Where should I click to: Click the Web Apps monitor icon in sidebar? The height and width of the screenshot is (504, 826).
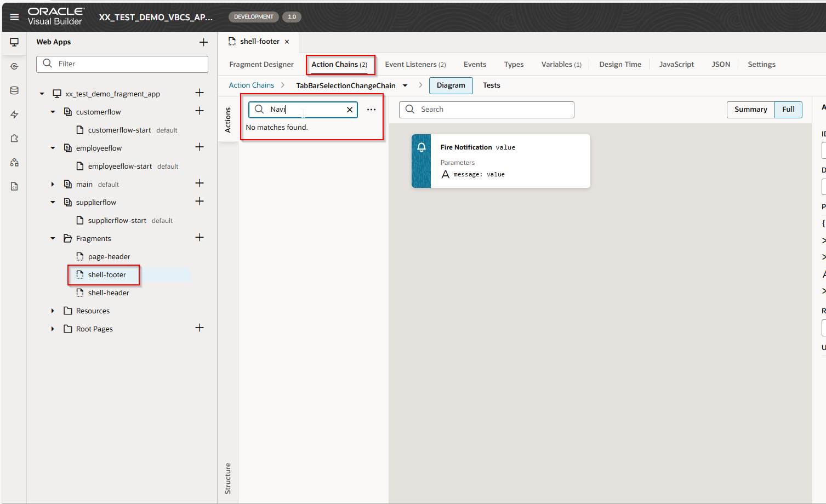click(x=14, y=42)
